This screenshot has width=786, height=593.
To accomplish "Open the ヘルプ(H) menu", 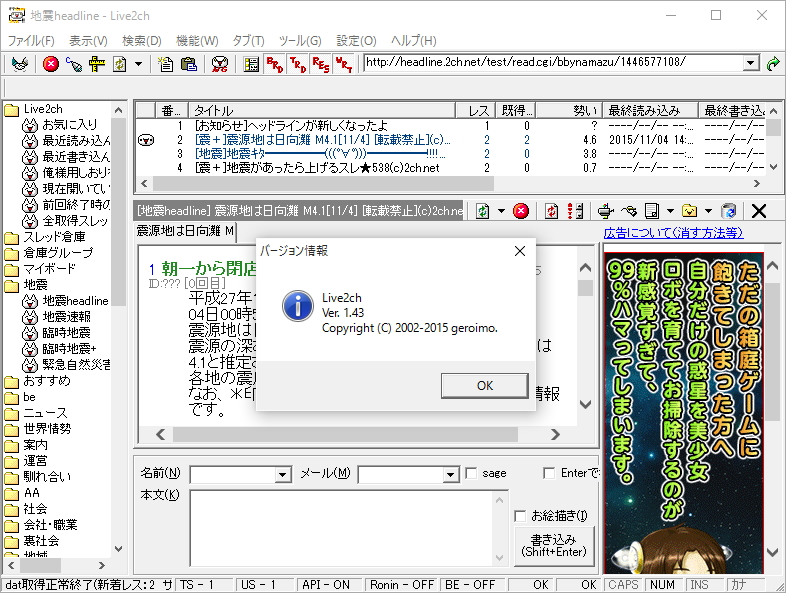I will 414,41.
